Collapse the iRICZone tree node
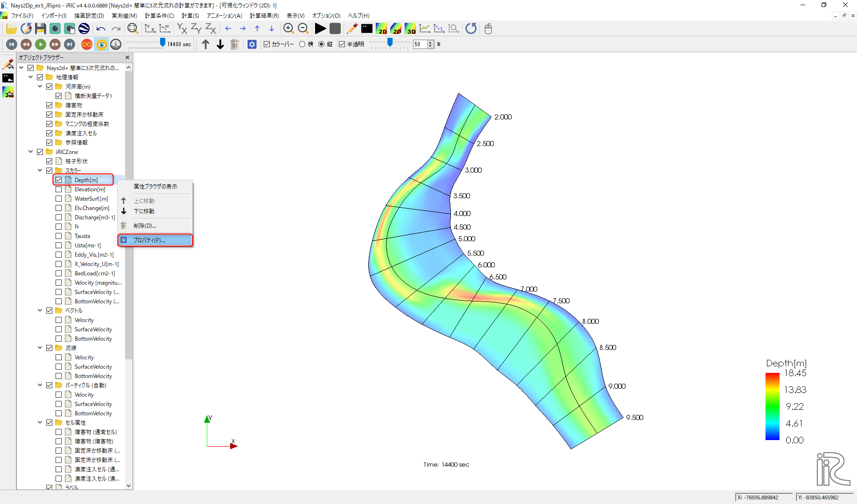The width and height of the screenshot is (857, 504). coord(31,152)
